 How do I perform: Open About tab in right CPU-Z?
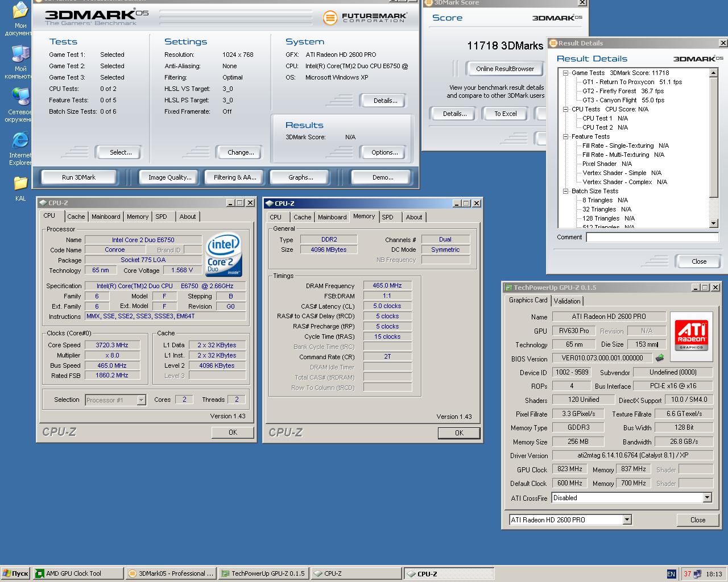[x=414, y=217]
